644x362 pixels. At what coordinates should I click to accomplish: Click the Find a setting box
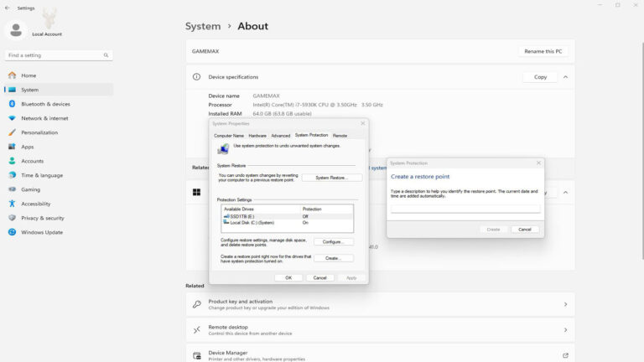(x=59, y=55)
